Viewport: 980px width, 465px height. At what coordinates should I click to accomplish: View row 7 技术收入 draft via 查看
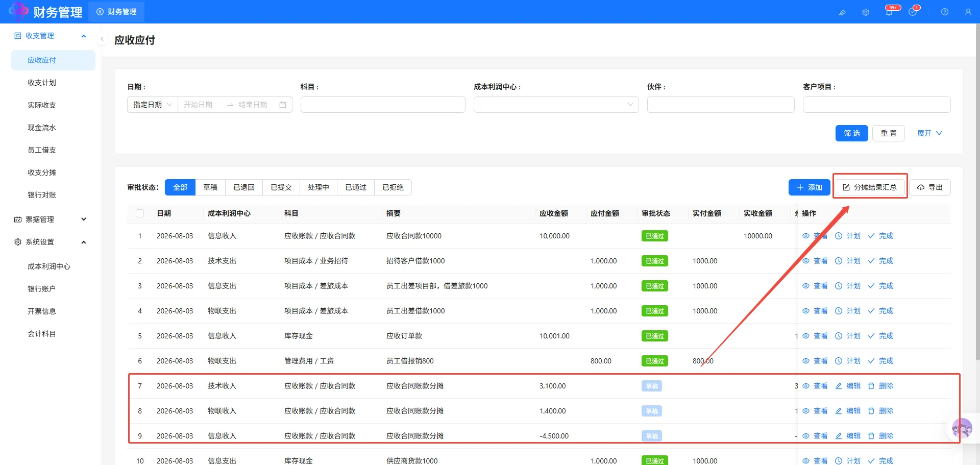point(815,386)
